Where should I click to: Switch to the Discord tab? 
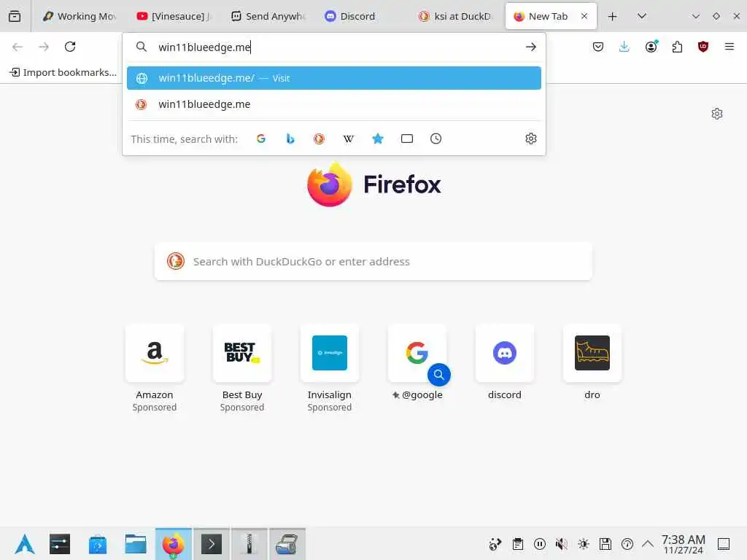point(362,16)
